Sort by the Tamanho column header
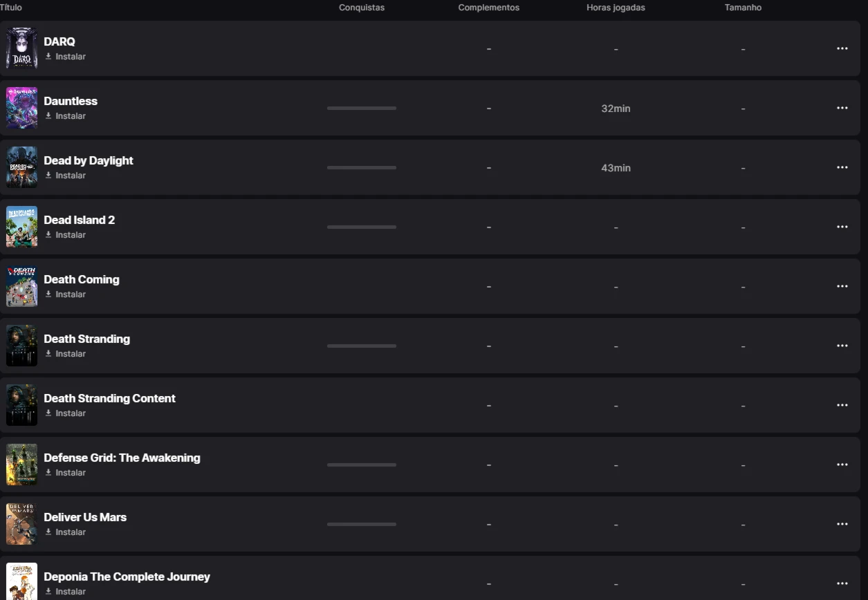The image size is (868, 600). [743, 8]
